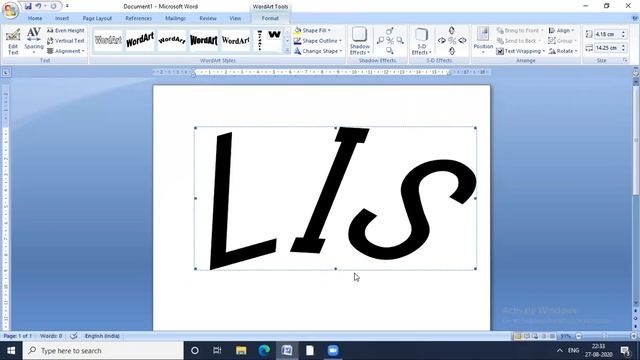This screenshot has width=640, height=360.
Task: Apply the third arched WordArt style
Action: coord(171,40)
